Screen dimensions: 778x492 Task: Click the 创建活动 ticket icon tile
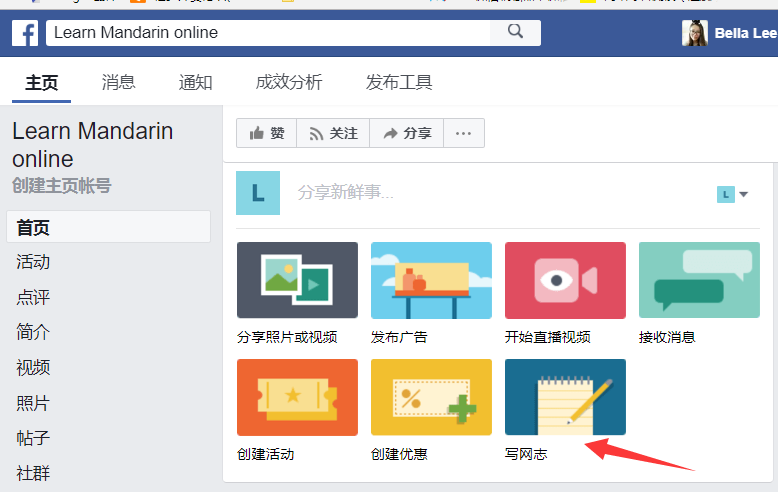coord(297,397)
